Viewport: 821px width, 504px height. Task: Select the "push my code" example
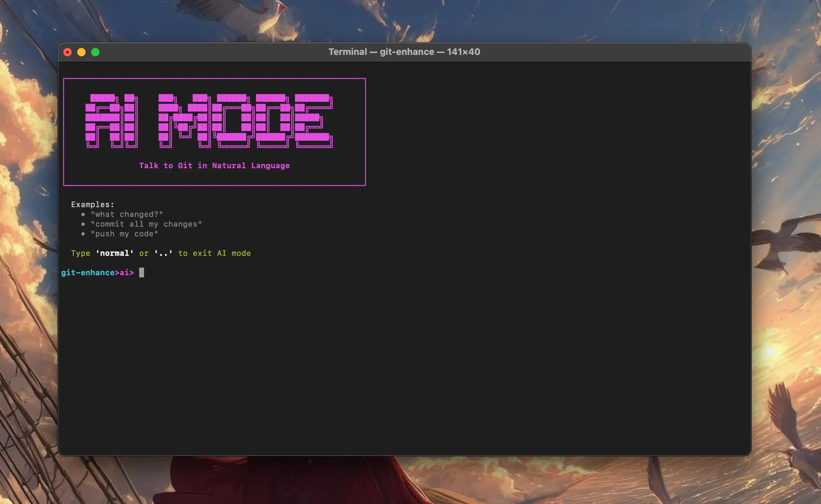[x=124, y=234]
